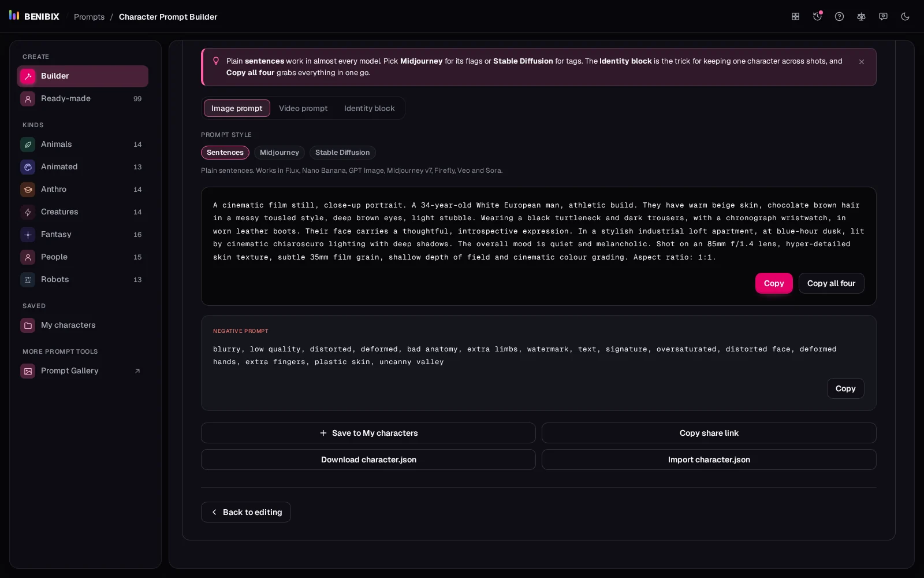Click Copy all four button
This screenshot has width=924, height=578.
831,283
